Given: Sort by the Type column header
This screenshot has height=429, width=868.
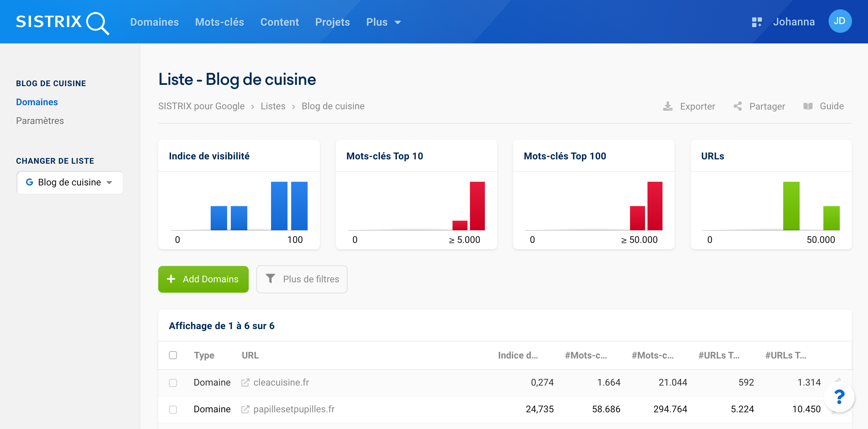Looking at the screenshot, I should tap(204, 355).
